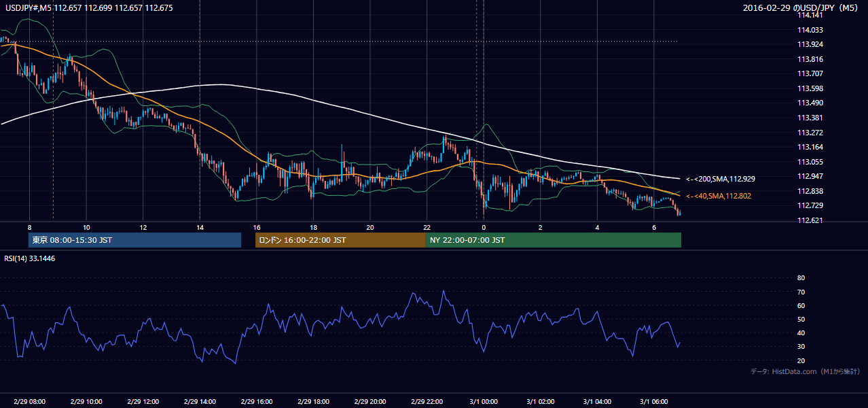This screenshot has height=408, width=868.
Task: Click hour label 16 on price chart axis
Action: (256, 227)
